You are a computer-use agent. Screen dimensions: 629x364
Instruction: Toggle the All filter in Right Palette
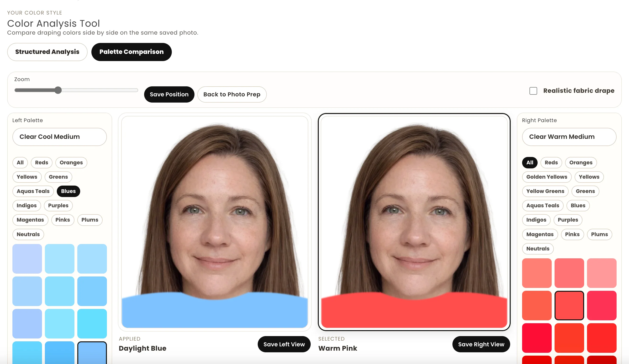530,162
